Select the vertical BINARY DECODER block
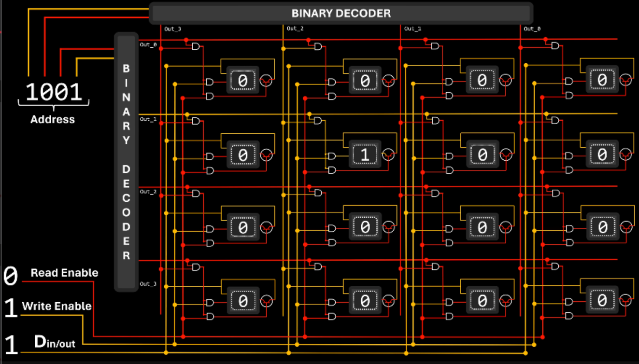 click(x=126, y=162)
